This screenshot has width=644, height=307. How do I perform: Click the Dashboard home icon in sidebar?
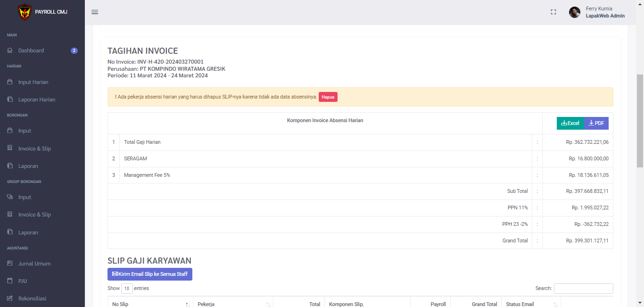point(10,50)
